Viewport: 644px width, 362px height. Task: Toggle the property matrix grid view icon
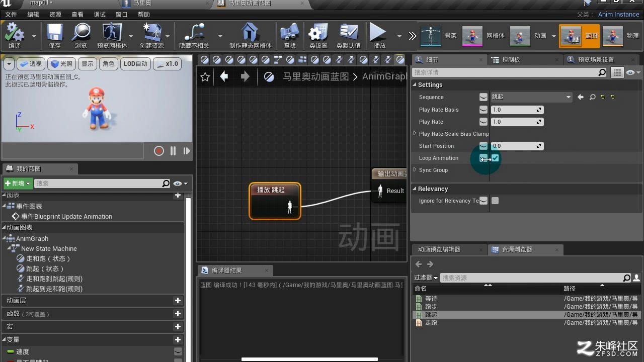coord(617,72)
